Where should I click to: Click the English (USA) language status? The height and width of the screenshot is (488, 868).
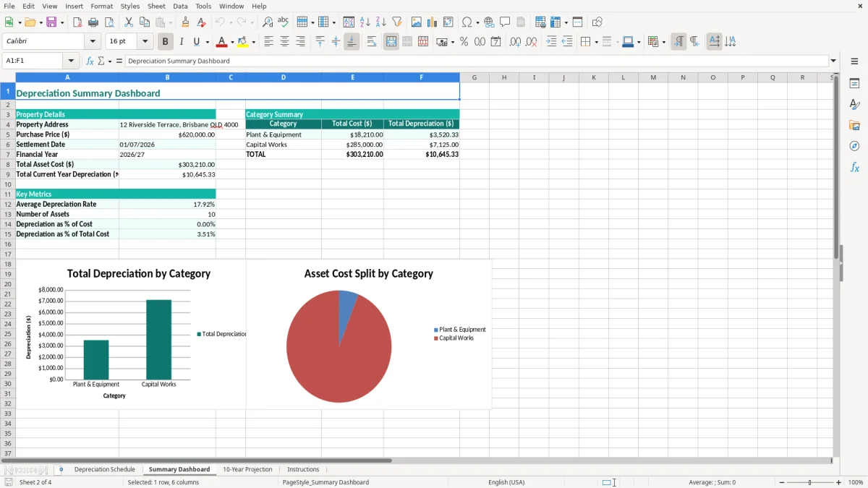(506, 482)
